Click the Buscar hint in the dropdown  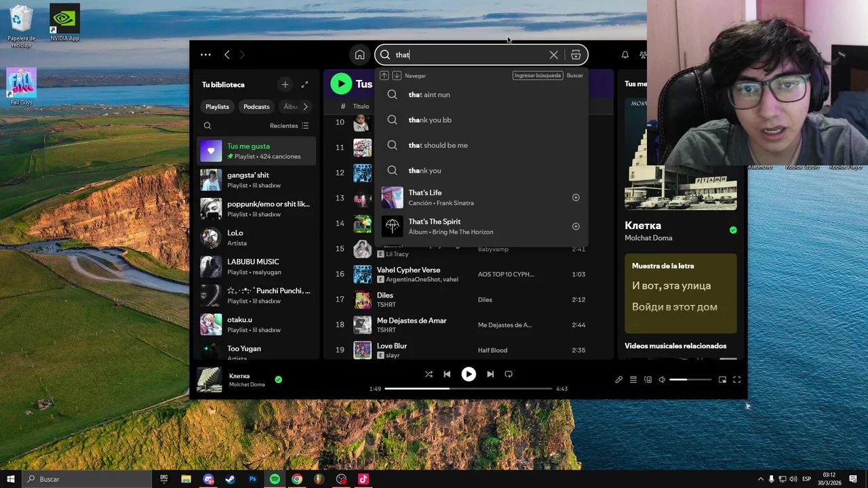pos(575,76)
